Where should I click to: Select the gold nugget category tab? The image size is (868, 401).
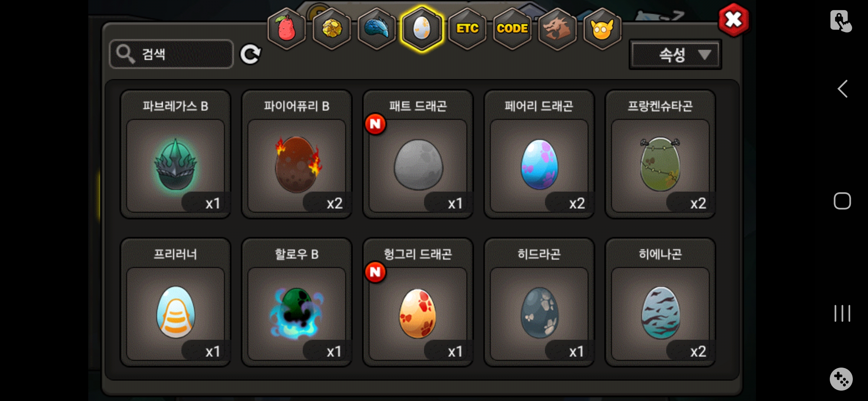point(332,29)
